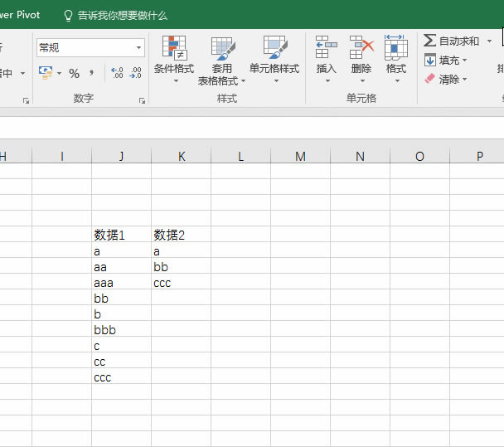
Task: Select column N header
Action: click(360, 156)
